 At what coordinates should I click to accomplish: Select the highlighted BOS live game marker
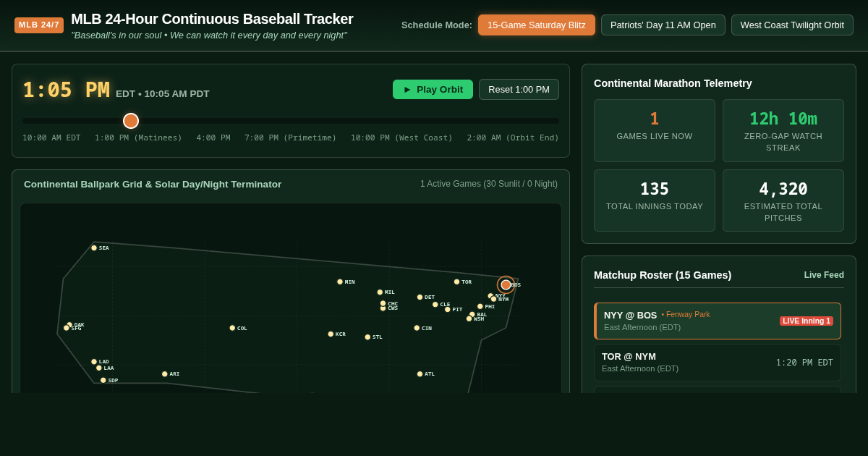coord(506,285)
